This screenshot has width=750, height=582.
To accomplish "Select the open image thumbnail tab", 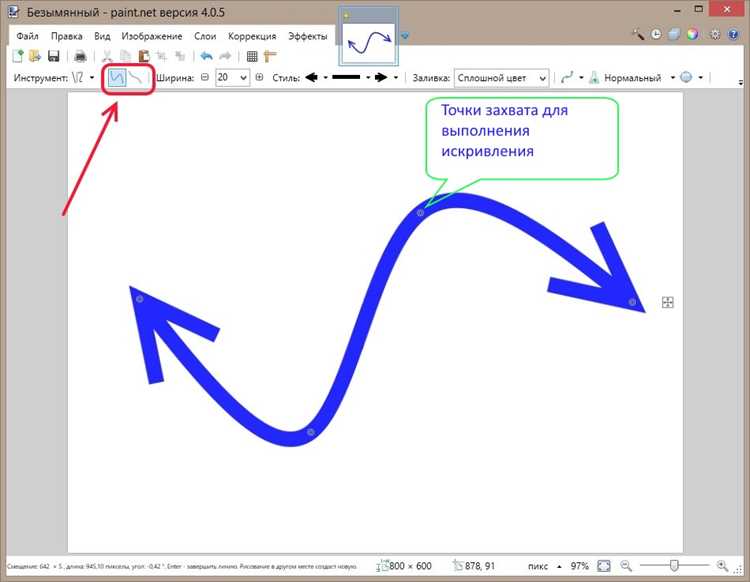I will [368, 37].
